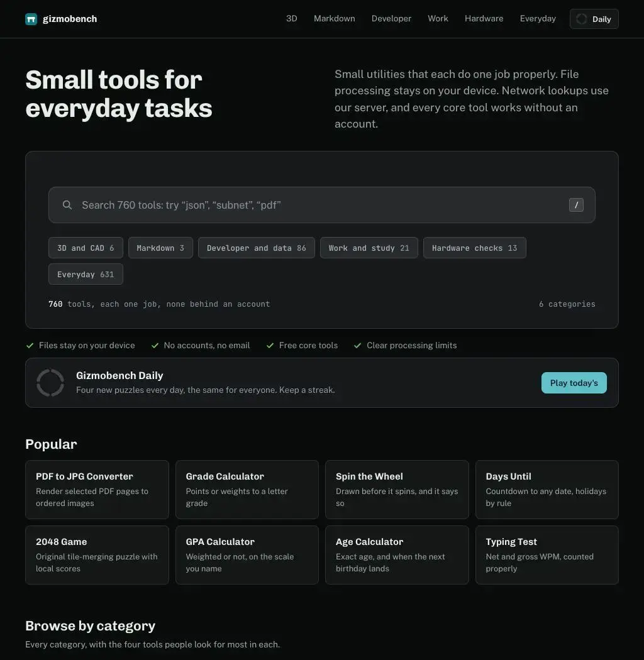The image size is (644, 660).
Task: Open the Markdown nav item
Action: [x=335, y=18]
